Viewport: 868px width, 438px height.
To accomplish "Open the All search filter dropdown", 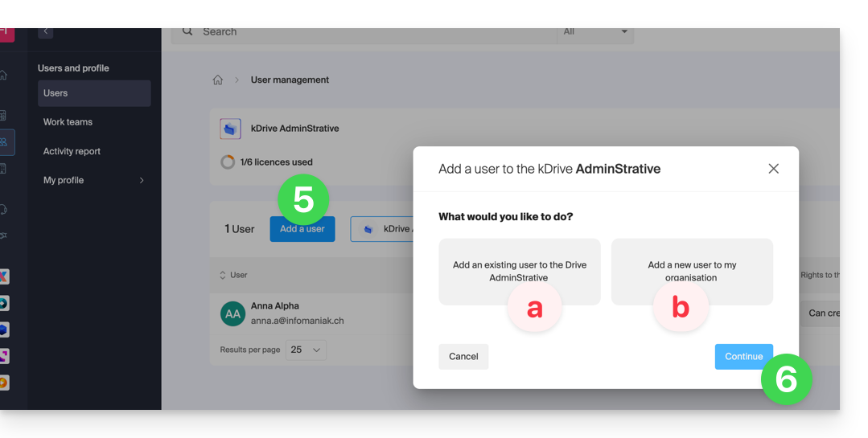I will pos(595,32).
